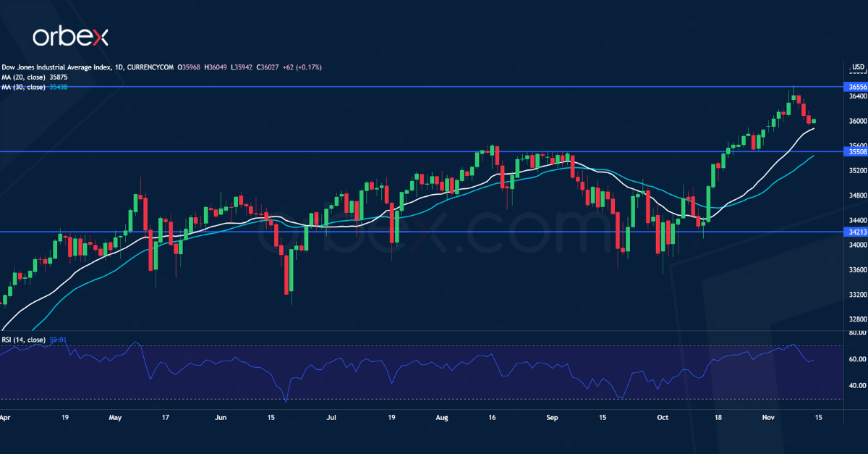Image resolution: width=868 pixels, height=454 pixels.
Task: Click the 35875 MA 20 value
Action: [x=59, y=77]
